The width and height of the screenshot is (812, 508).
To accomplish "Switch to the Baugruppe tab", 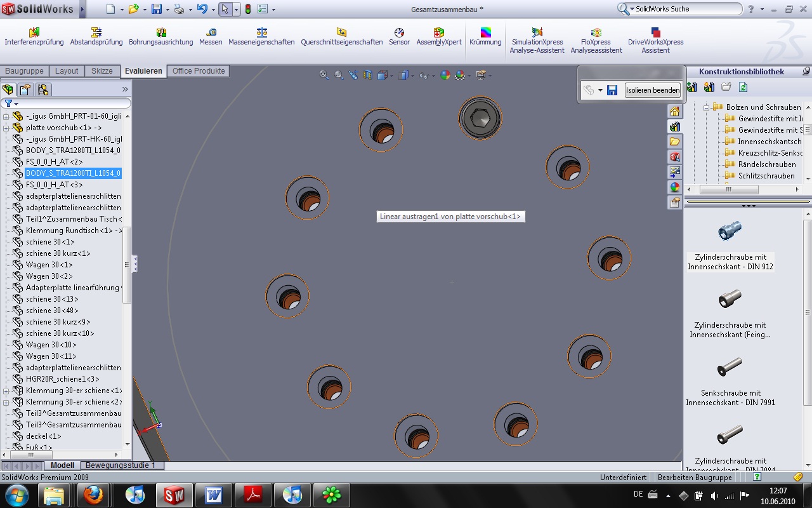I will point(24,71).
